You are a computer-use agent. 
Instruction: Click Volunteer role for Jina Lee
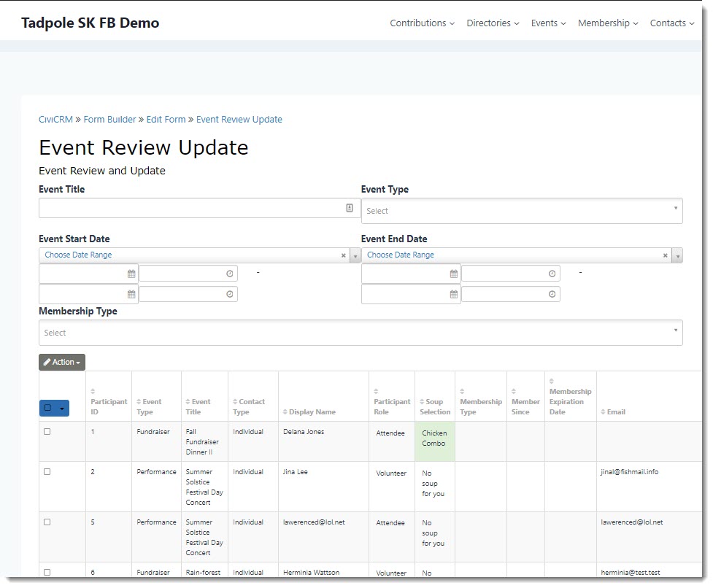click(x=391, y=473)
